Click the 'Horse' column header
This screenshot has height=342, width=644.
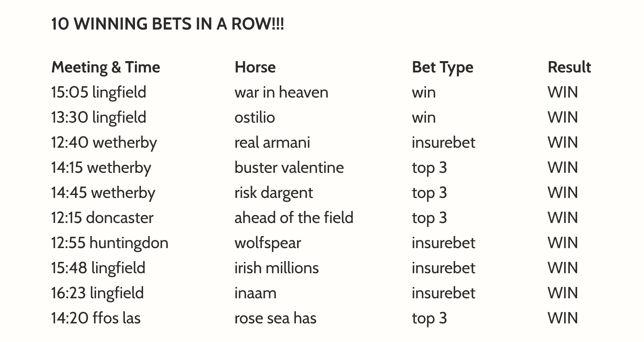(255, 67)
